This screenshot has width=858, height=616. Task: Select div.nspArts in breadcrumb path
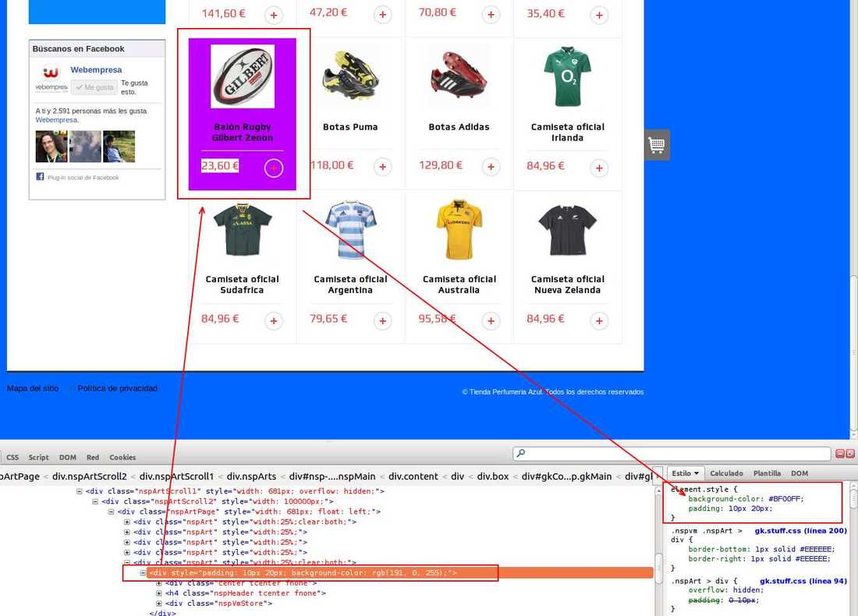[x=251, y=476]
